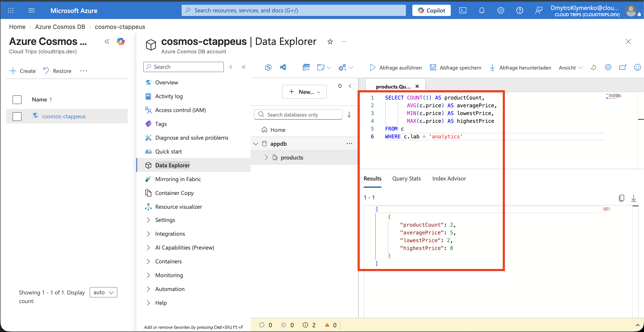Open portal settings gear in top bar
This screenshot has width=644, height=332.
click(501, 10)
